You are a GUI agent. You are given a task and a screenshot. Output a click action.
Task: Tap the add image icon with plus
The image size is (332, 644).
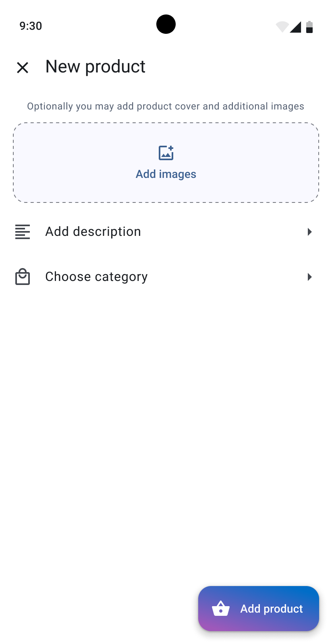(166, 153)
